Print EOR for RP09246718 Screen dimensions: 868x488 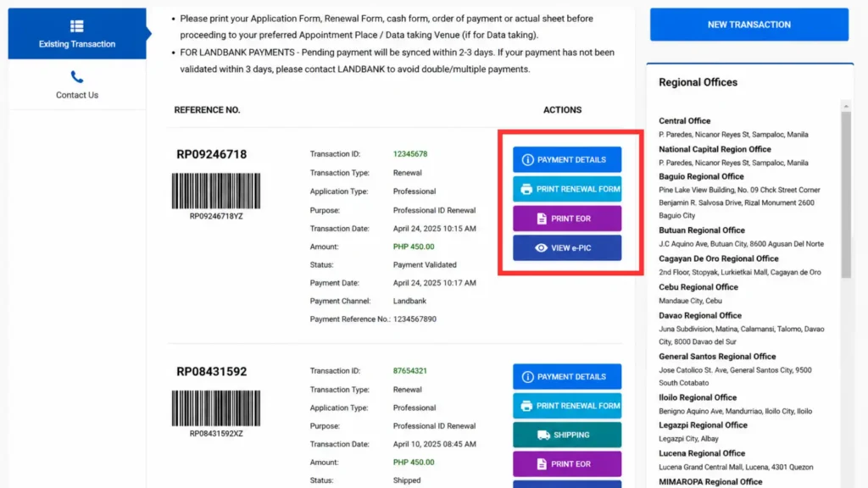click(x=567, y=219)
